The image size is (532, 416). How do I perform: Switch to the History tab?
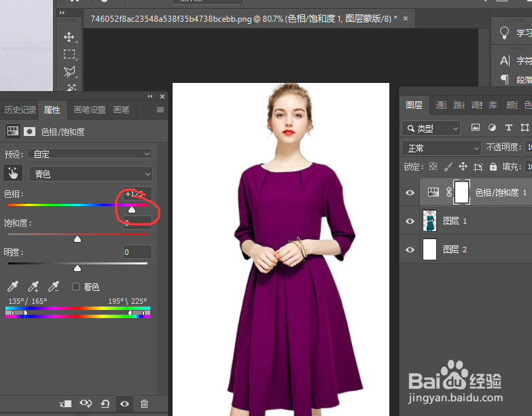tap(20, 110)
